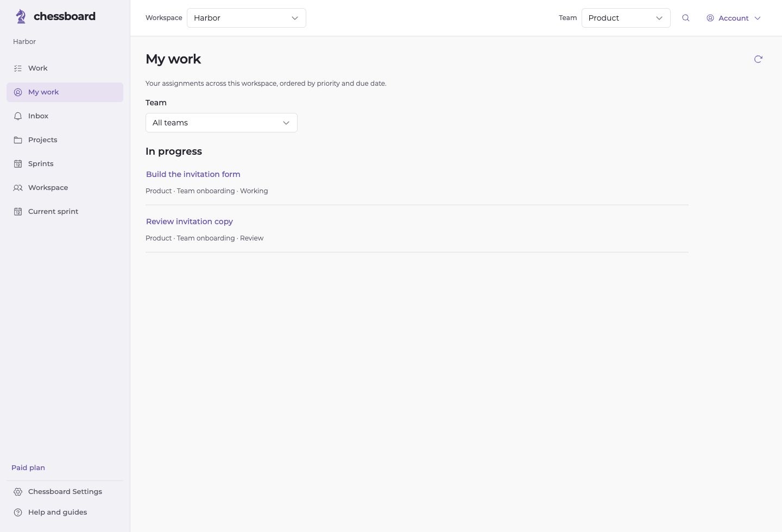Open Chessboard Settings

coord(65,492)
